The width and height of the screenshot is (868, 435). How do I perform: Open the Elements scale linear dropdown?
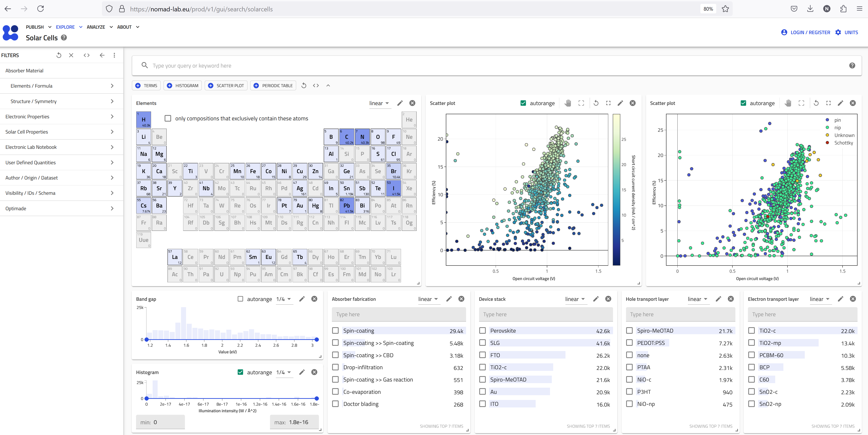[x=379, y=103]
